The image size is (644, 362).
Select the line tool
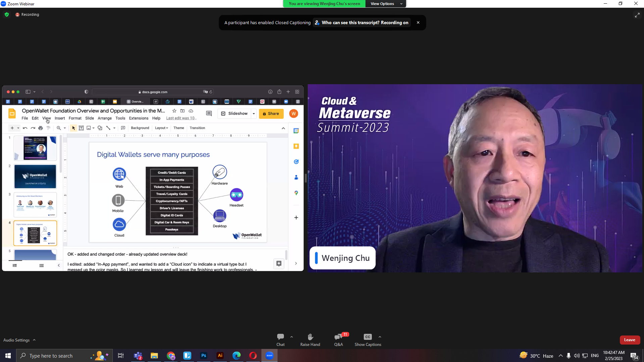[108, 128]
